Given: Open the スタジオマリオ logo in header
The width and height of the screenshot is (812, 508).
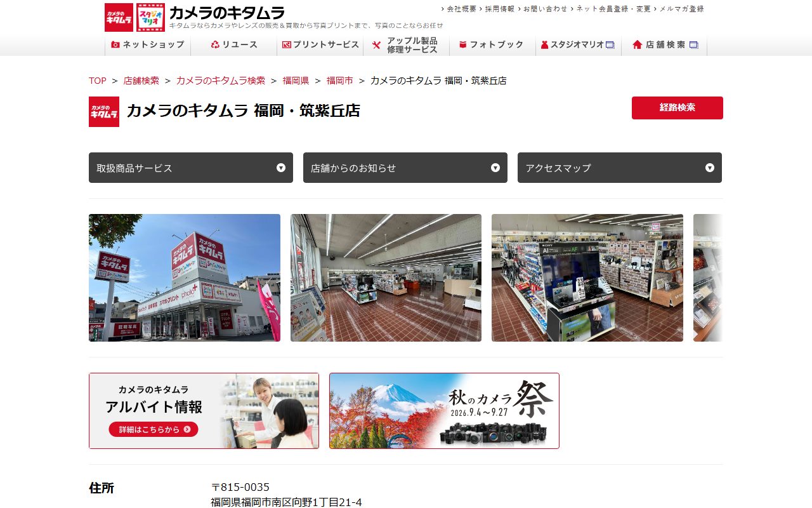Looking at the screenshot, I should pos(150,17).
